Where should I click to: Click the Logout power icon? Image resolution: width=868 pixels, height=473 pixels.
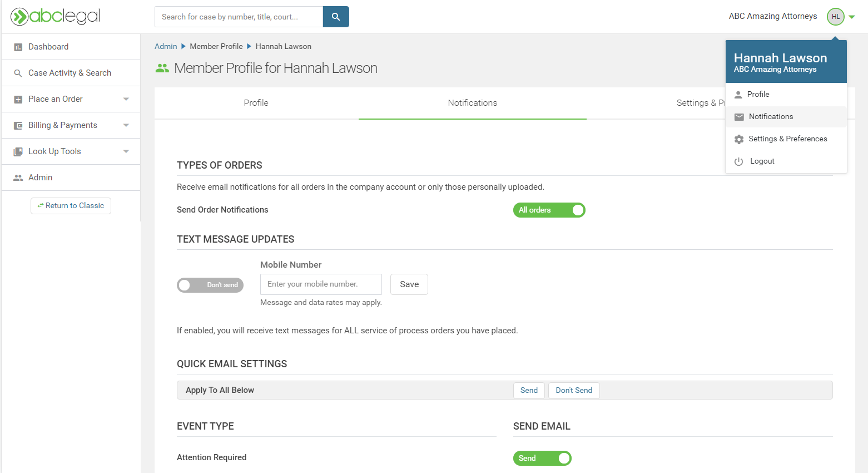(738, 161)
